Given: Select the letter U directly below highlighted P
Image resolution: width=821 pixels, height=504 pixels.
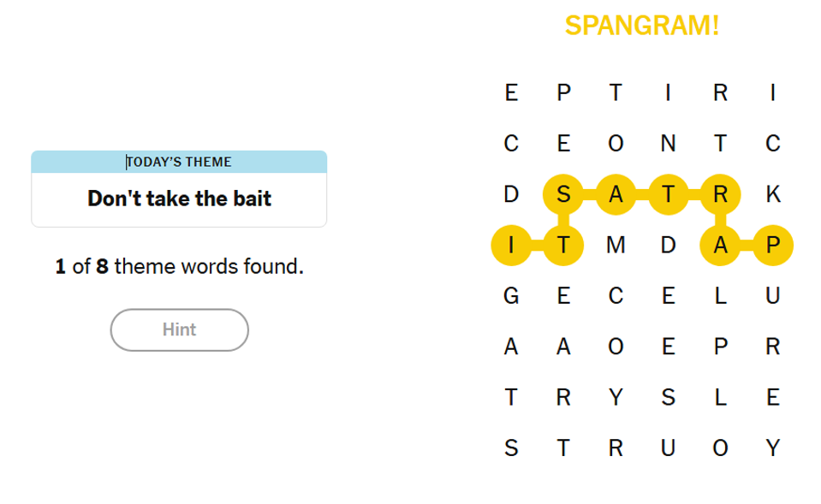Looking at the screenshot, I should click(773, 297).
